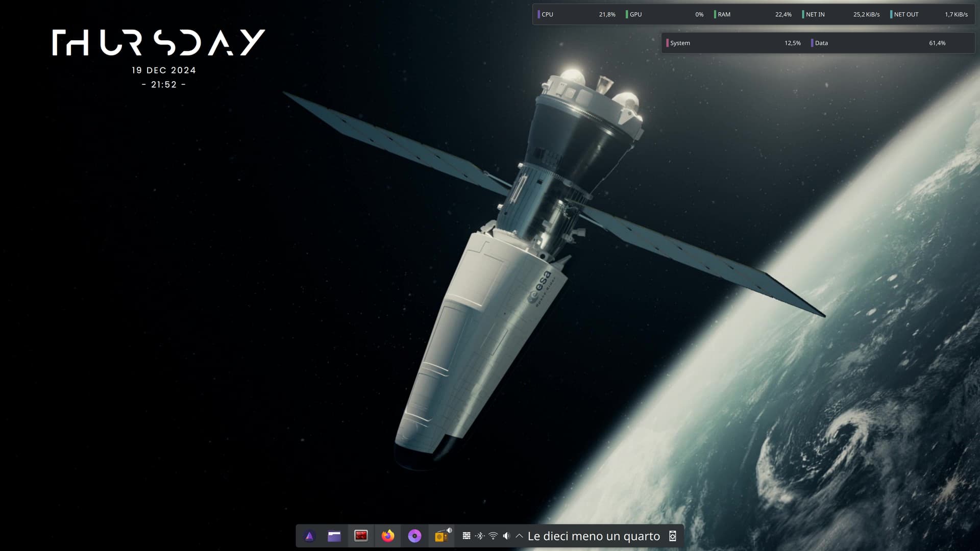Click the NET IN traffic readout
This screenshot has height=551, width=980.
pos(841,14)
